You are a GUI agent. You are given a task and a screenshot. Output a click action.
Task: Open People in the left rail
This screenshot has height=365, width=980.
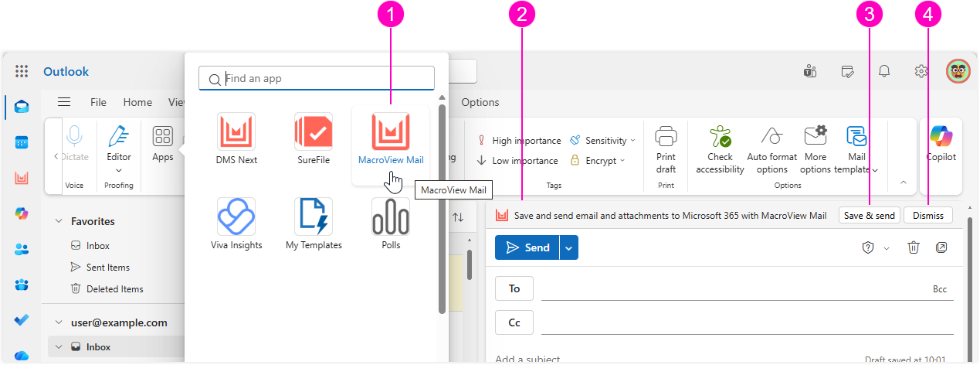pos(22,249)
